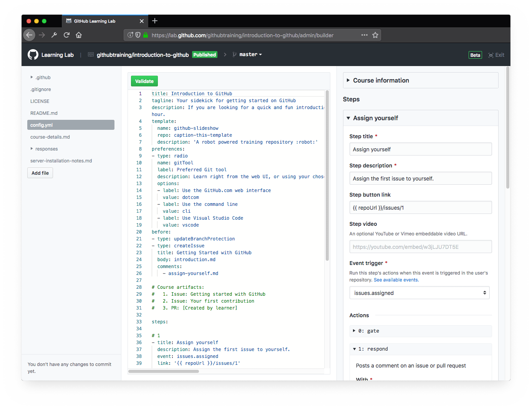Click the 'type: createIssue' code line

pos(178,245)
